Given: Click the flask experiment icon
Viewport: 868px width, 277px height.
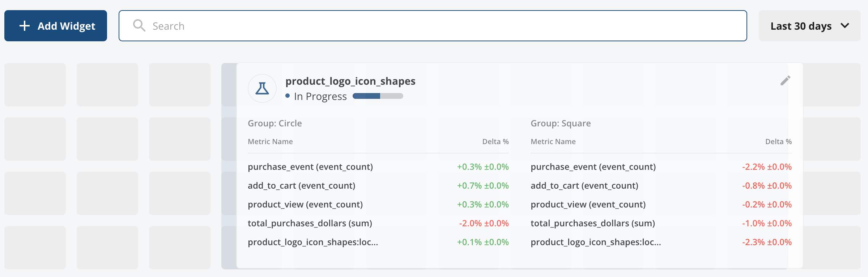Looking at the screenshot, I should pyautogui.click(x=262, y=88).
